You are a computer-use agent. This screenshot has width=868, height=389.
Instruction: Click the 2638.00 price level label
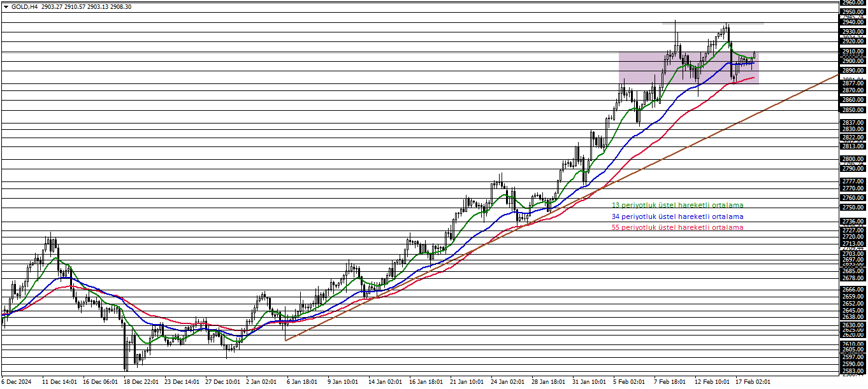(x=853, y=316)
